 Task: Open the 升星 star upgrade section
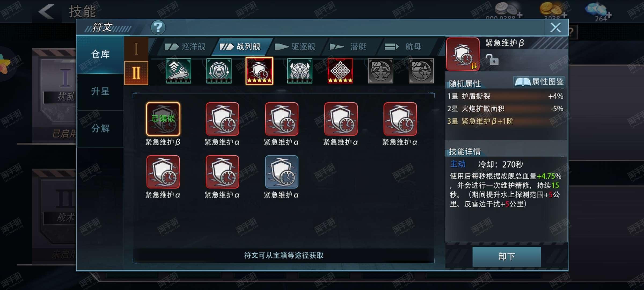pyautogui.click(x=100, y=92)
